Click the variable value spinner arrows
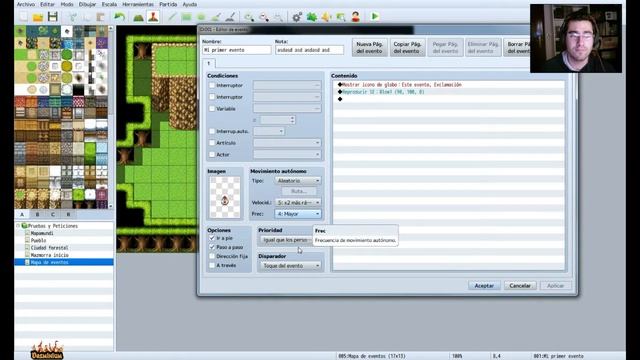Viewport: 640px width, 360px height. (x=292, y=120)
